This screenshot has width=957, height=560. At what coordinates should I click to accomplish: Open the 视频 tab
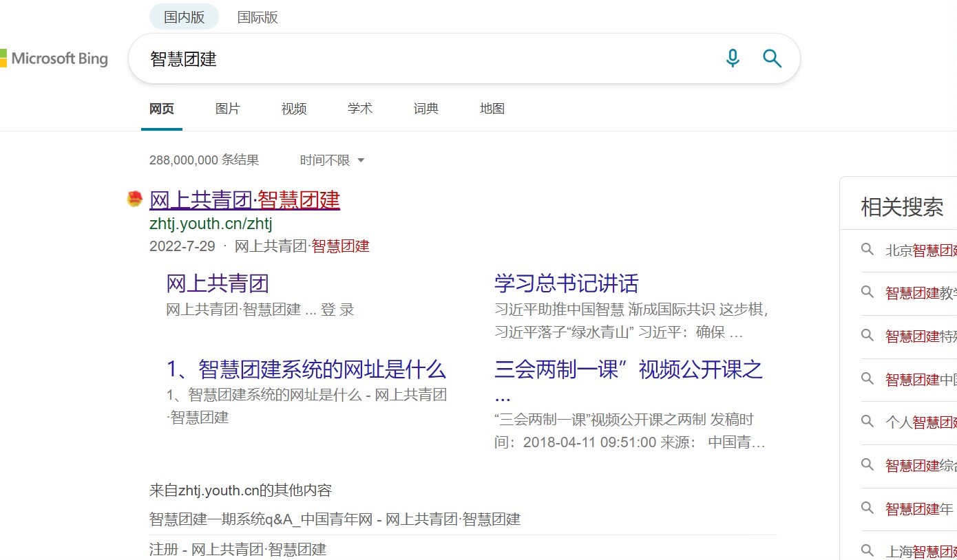pyautogui.click(x=294, y=109)
